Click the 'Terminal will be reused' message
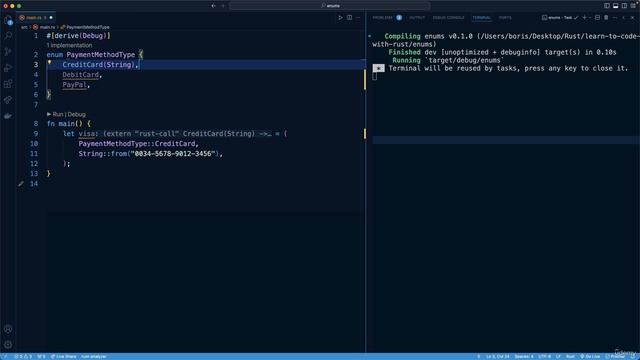 508,68
